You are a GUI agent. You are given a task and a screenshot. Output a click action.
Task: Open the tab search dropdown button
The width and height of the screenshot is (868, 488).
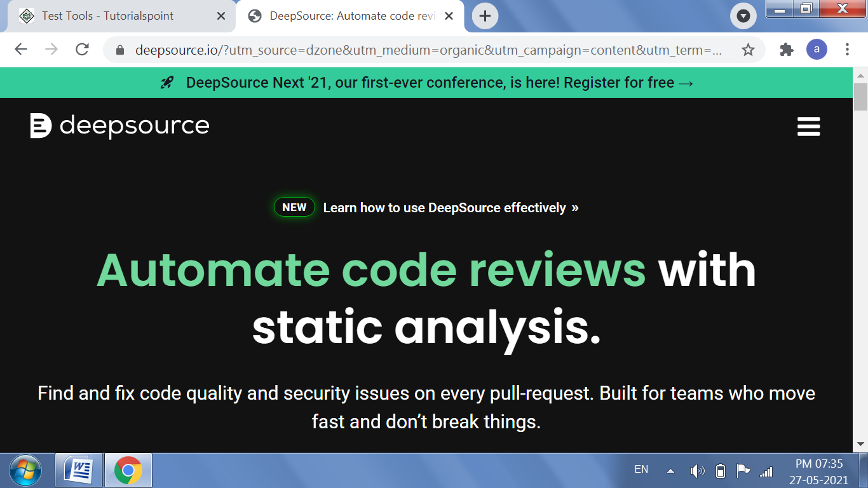tap(743, 16)
